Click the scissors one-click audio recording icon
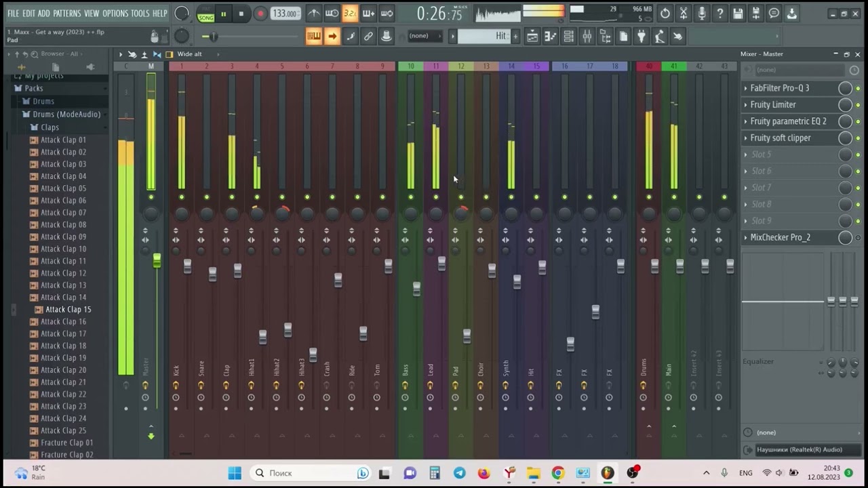This screenshot has height=488, width=868. (684, 13)
